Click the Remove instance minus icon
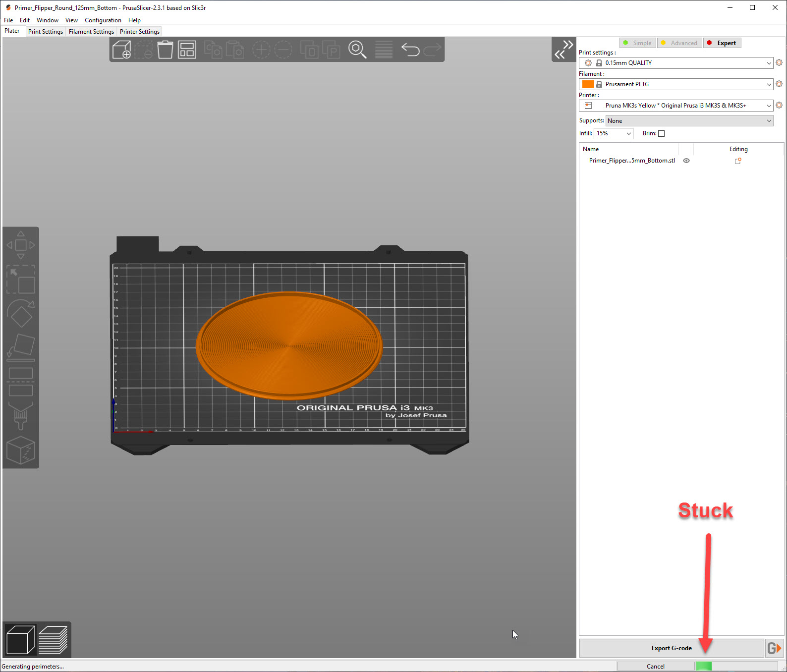Viewport: 787px width, 672px height. [283, 50]
